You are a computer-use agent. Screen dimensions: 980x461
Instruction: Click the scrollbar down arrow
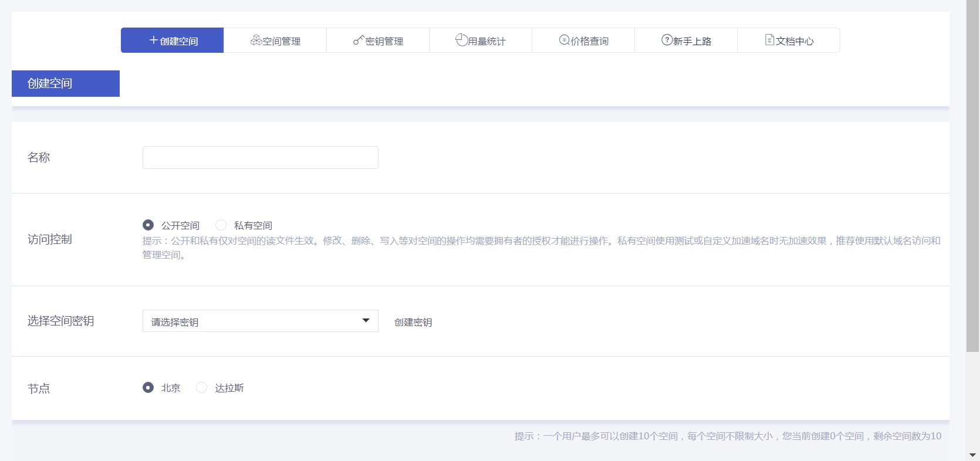point(973,455)
